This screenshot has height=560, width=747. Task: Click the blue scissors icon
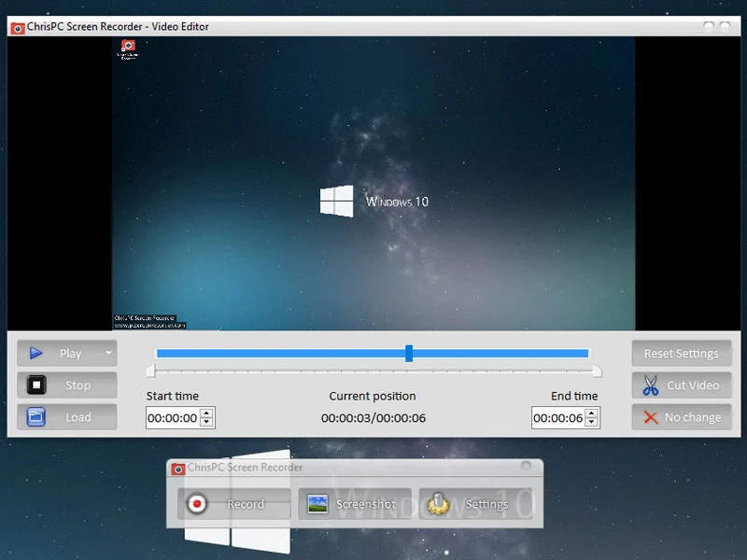(650, 385)
